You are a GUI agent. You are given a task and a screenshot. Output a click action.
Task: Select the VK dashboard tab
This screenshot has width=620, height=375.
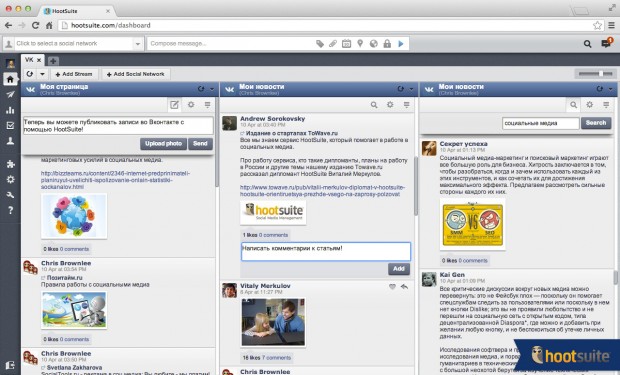[29, 60]
